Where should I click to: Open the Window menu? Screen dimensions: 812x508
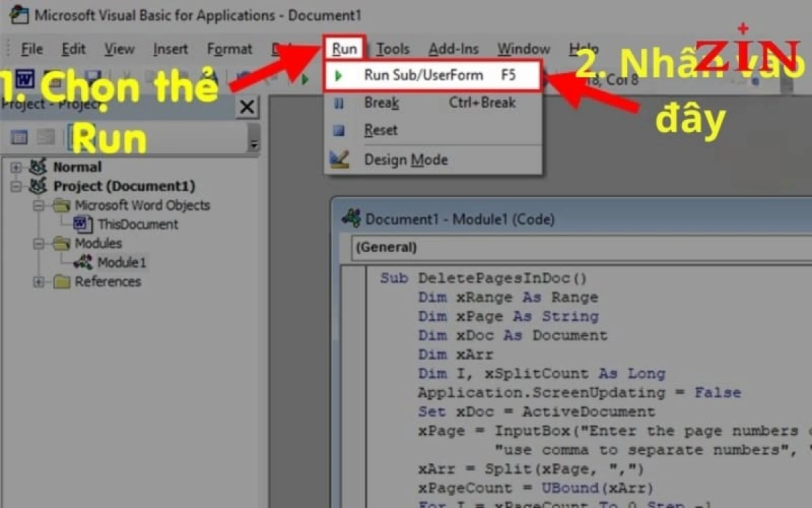(524, 49)
